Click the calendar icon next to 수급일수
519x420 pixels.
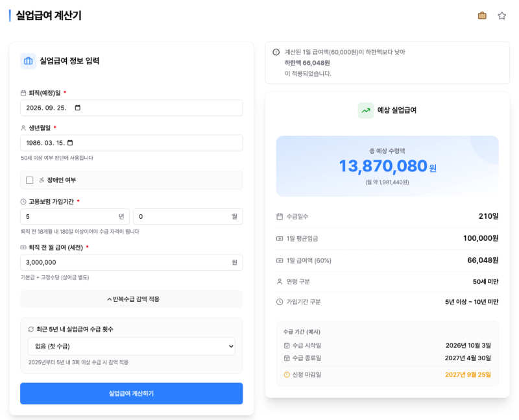(280, 217)
